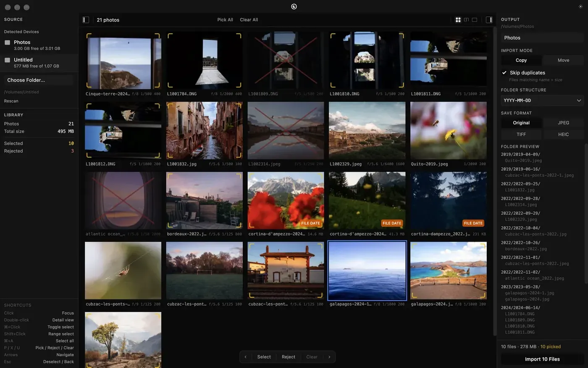
Task: Click Pick All in the top bar
Action: click(x=225, y=20)
